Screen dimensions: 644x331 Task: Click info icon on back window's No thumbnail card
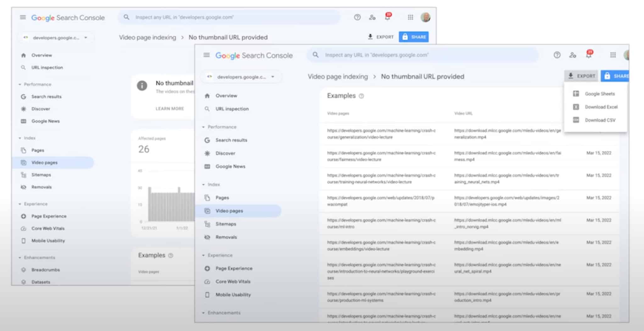coord(142,85)
